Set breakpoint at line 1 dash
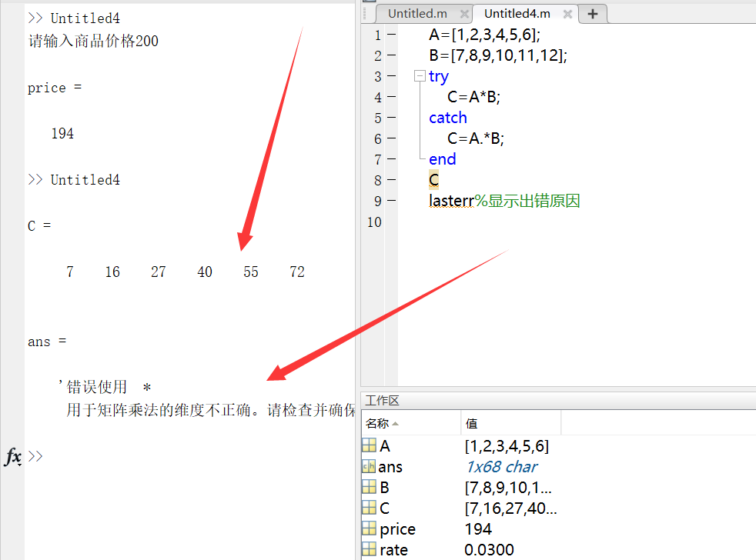 tap(392, 35)
